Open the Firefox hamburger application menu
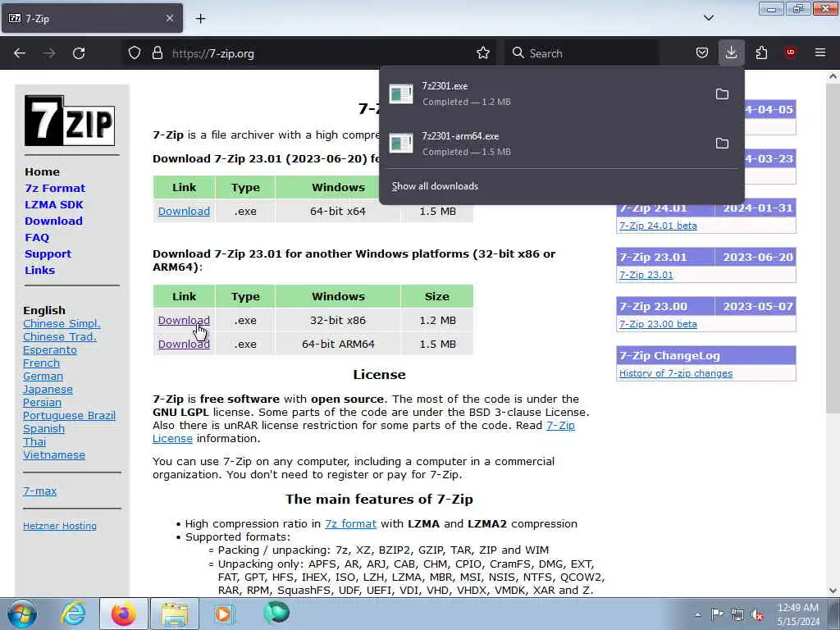 820,53
